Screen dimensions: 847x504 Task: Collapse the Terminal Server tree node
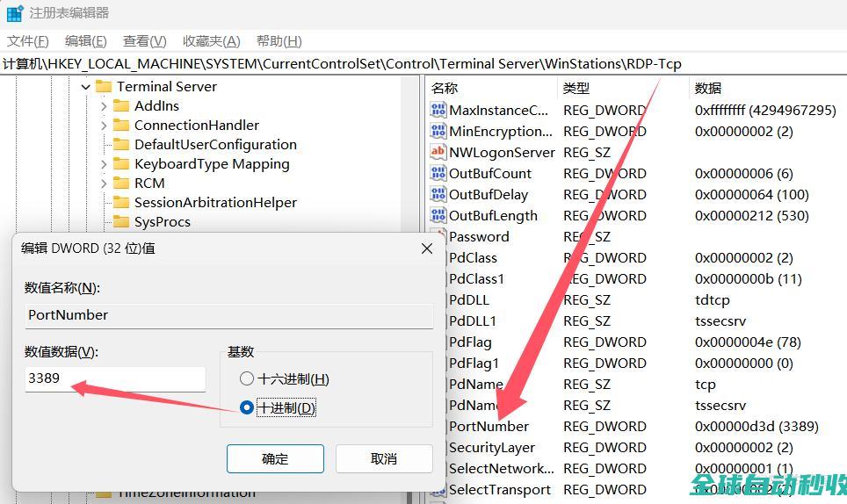tap(85, 87)
